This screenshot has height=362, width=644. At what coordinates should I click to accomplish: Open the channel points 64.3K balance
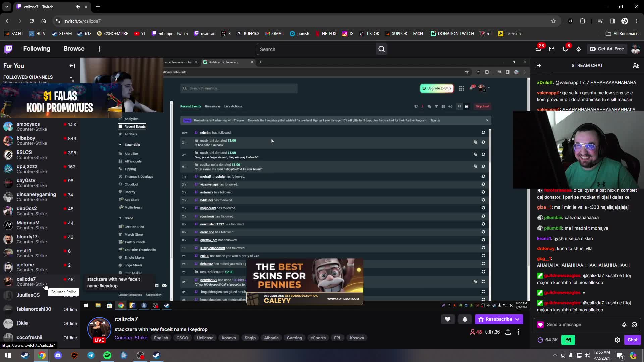pos(547,340)
